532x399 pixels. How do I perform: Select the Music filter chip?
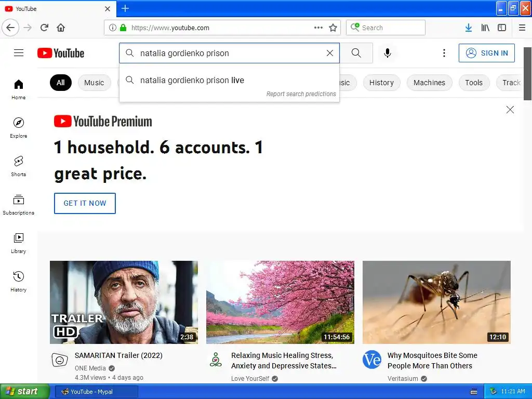tap(94, 83)
